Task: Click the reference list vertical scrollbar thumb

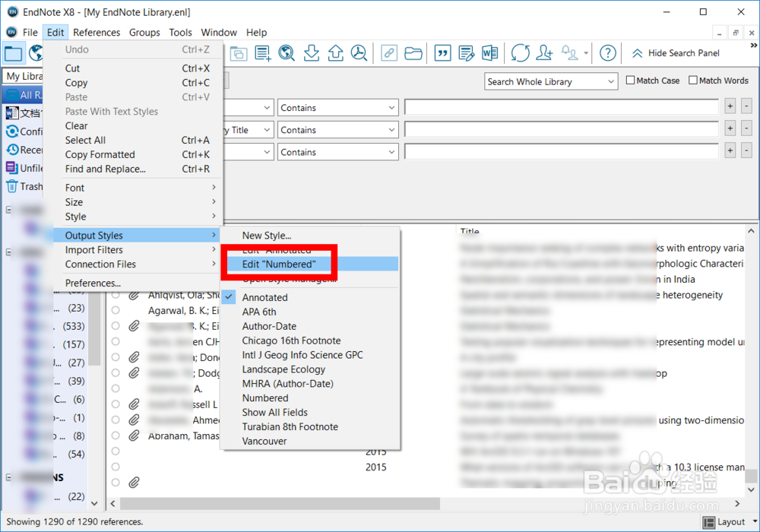Action: click(x=751, y=476)
